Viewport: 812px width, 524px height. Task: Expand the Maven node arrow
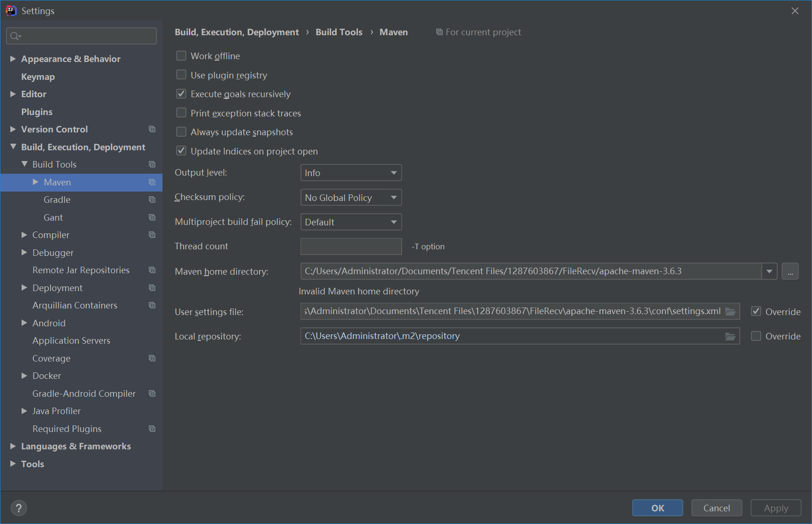point(36,182)
